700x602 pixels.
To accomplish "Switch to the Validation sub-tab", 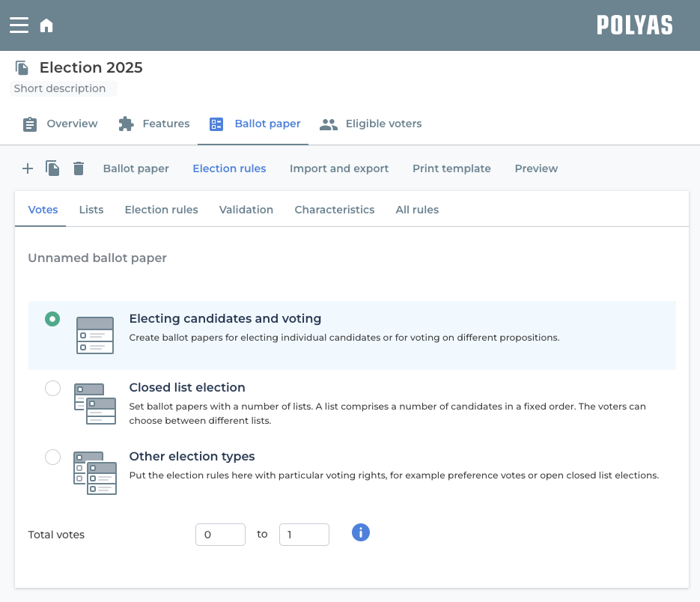I will point(246,210).
